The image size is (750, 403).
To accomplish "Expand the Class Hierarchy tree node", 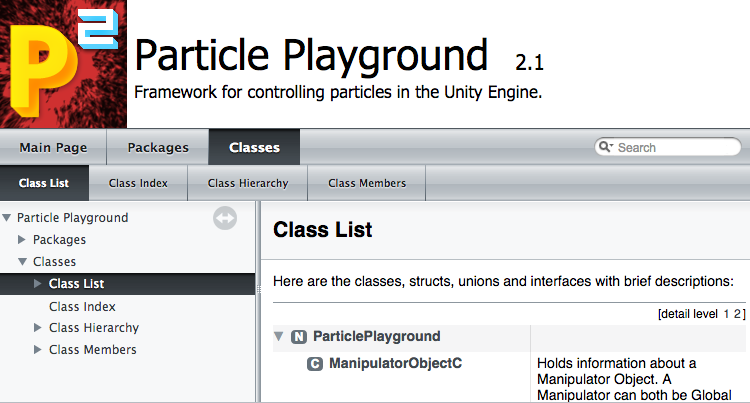I will click(x=37, y=327).
